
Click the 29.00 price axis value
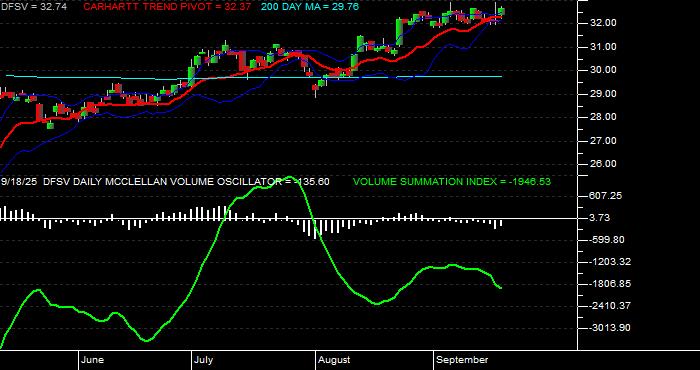(x=604, y=94)
